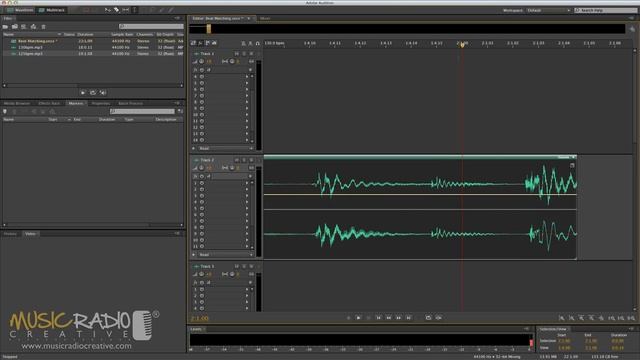Solo Track 3

(244, 266)
